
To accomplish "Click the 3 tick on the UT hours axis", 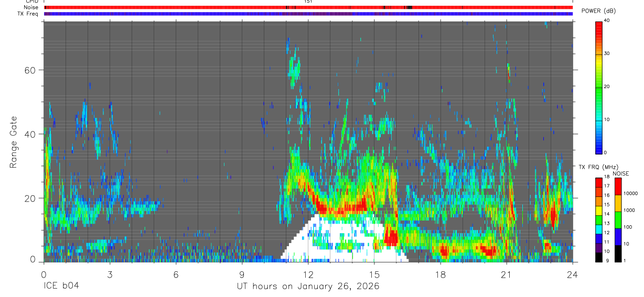I will [x=110, y=274].
